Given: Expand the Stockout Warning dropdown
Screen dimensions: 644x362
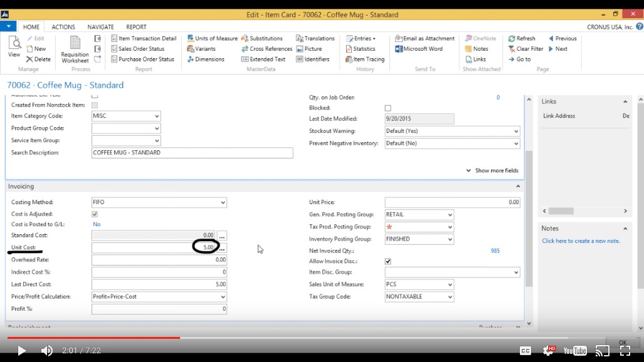Looking at the screenshot, I should [x=516, y=132].
